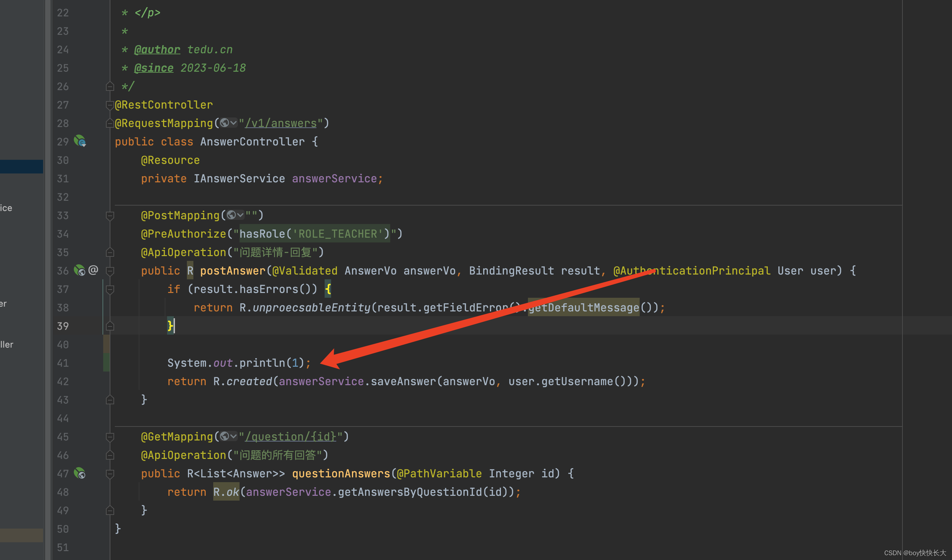Toggle the fold marker on line 46
Viewport: 952px width, 560px height.
point(110,455)
